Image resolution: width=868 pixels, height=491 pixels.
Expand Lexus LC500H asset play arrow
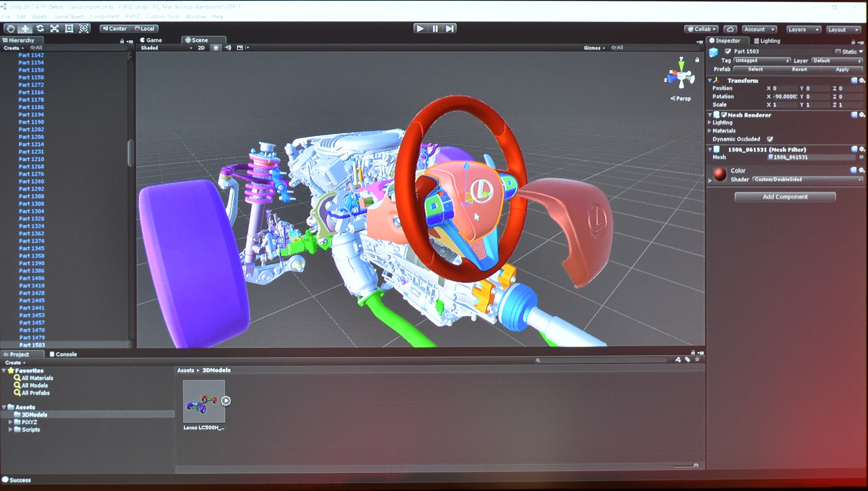coord(226,401)
